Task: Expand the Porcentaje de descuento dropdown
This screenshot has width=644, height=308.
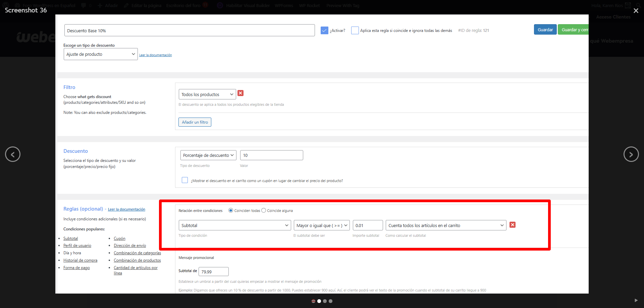Action: 208,155
